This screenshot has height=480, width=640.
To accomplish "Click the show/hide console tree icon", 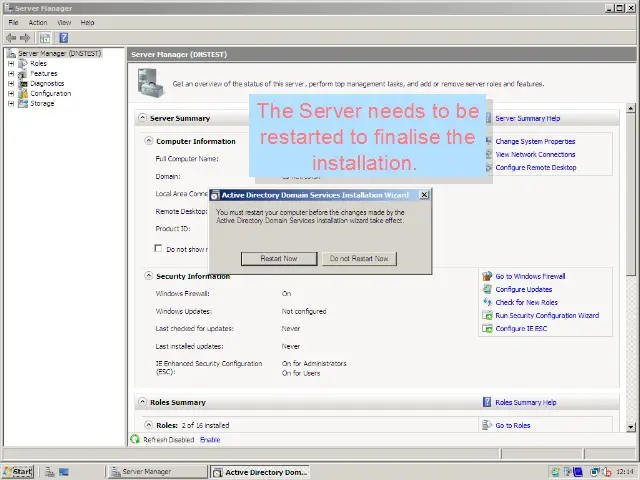I will coord(45,38).
